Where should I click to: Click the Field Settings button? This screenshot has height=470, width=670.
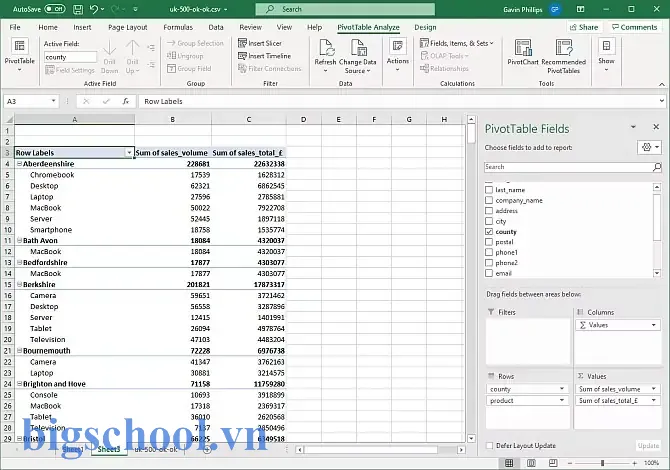[70, 70]
